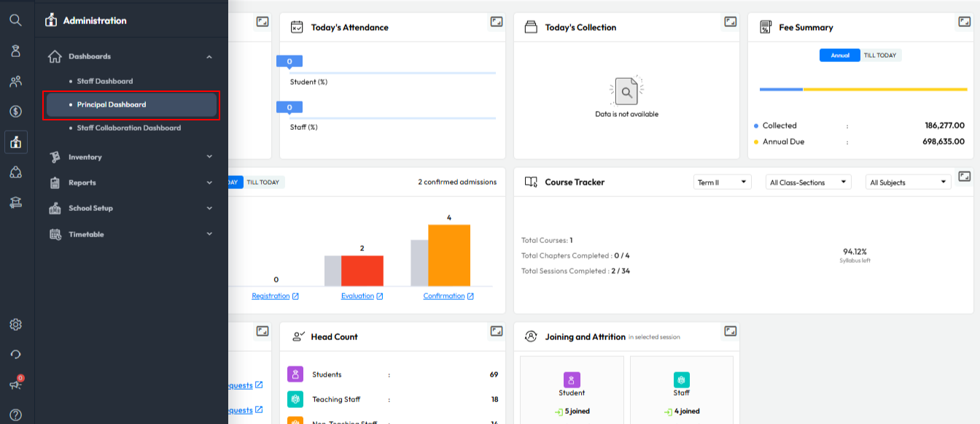
Task: Open the student module icon in rail
Action: (15, 50)
